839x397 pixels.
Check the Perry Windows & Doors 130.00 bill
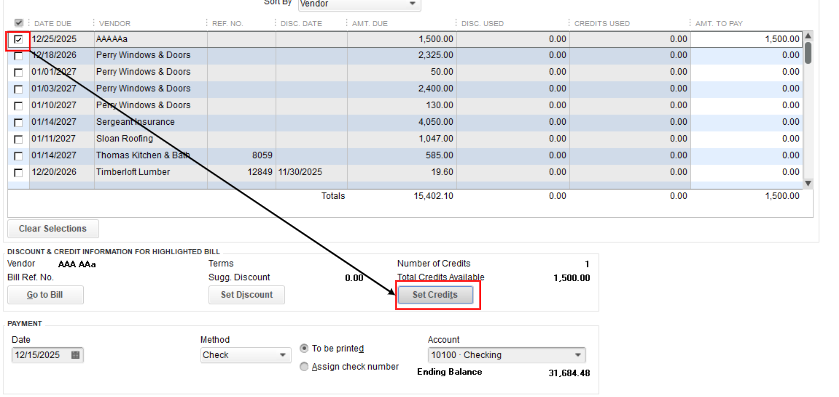[19, 105]
